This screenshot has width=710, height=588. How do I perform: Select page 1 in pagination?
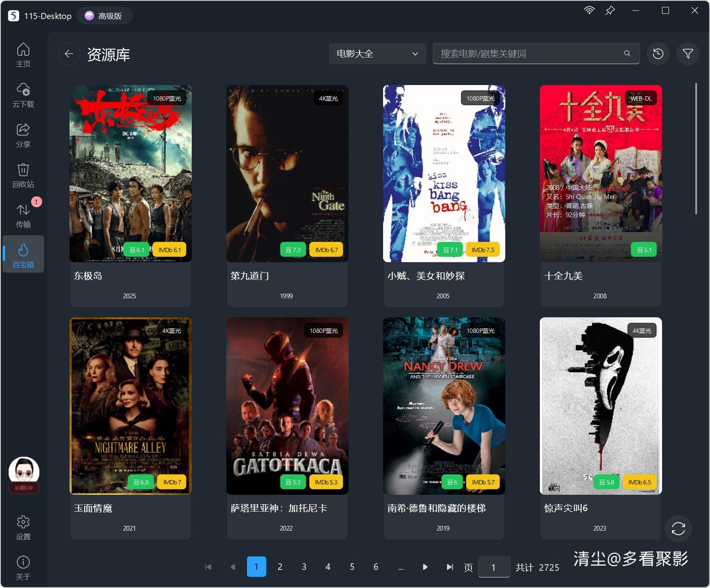(257, 567)
